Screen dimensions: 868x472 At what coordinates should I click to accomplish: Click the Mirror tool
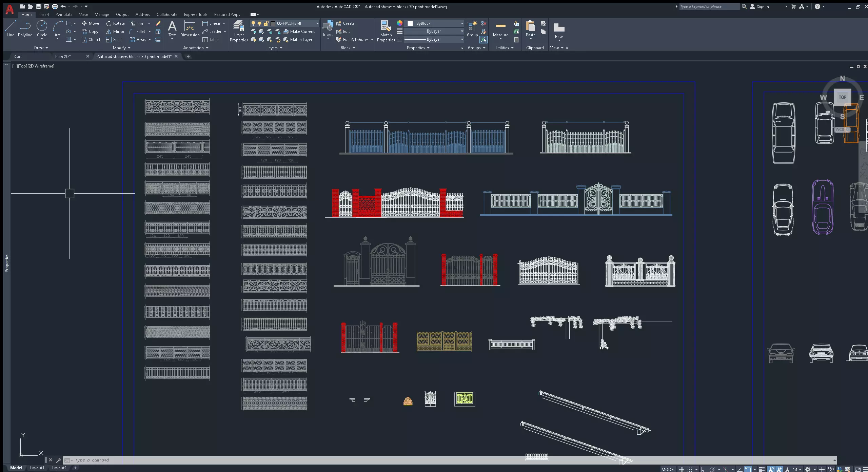(115, 32)
